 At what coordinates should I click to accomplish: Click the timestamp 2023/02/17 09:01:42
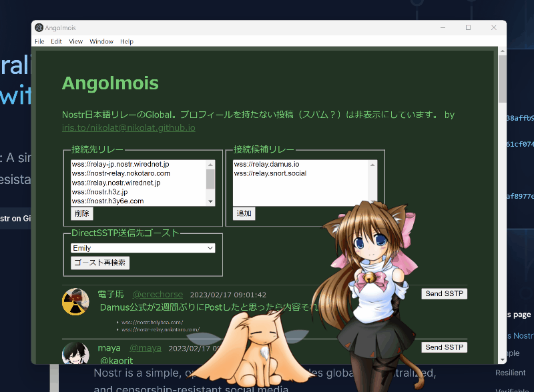pyautogui.click(x=228, y=295)
